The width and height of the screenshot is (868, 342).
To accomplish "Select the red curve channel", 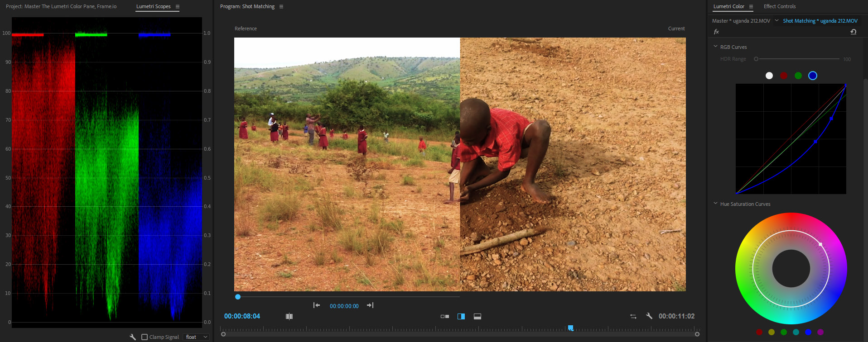I will tap(784, 76).
